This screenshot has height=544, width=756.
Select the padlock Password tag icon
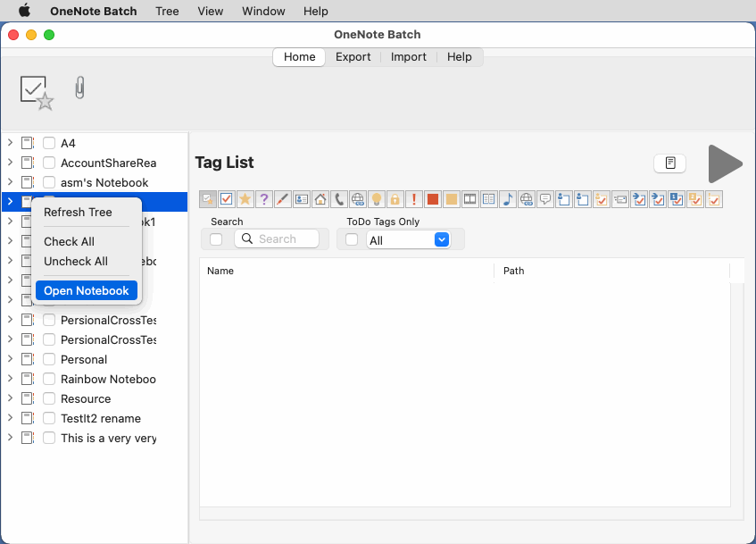[395, 199]
